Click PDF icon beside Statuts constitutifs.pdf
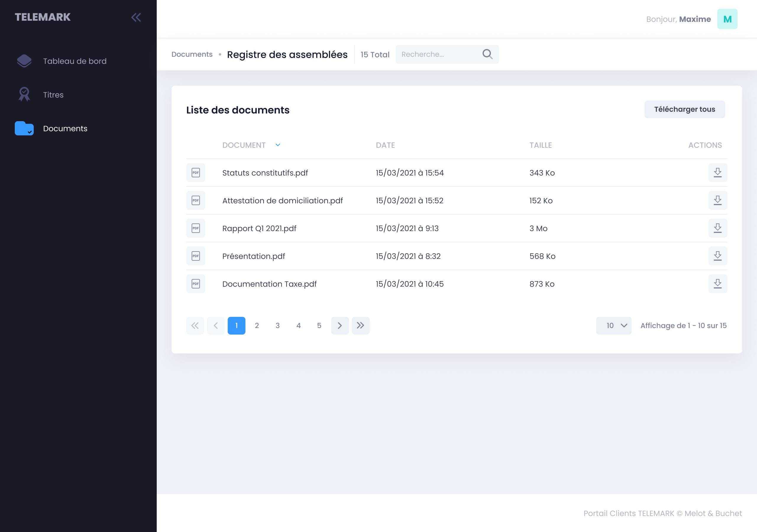This screenshot has width=757, height=532. [195, 173]
